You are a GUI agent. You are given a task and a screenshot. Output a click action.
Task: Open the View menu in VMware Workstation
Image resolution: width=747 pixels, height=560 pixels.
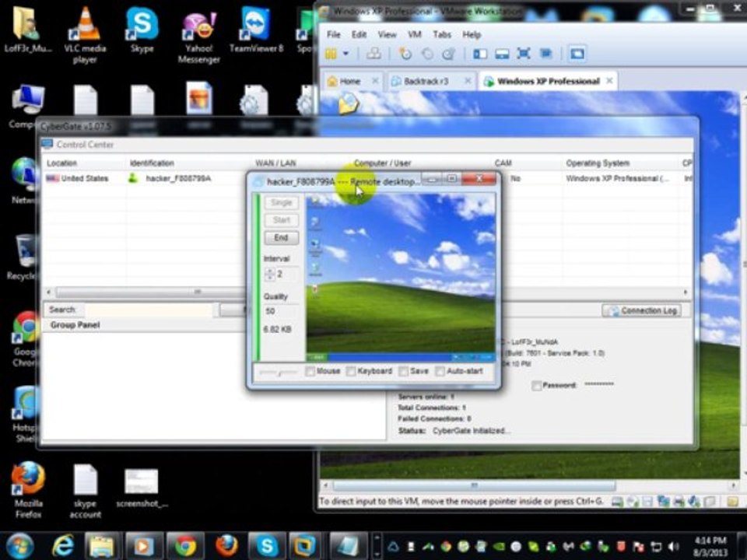pyautogui.click(x=387, y=35)
